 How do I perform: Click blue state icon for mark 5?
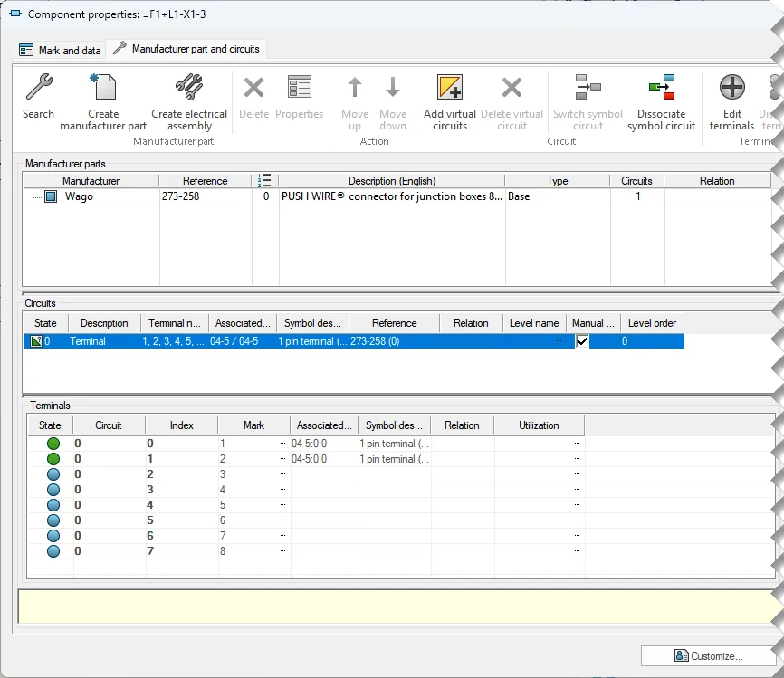pyautogui.click(x=53, y=505)
